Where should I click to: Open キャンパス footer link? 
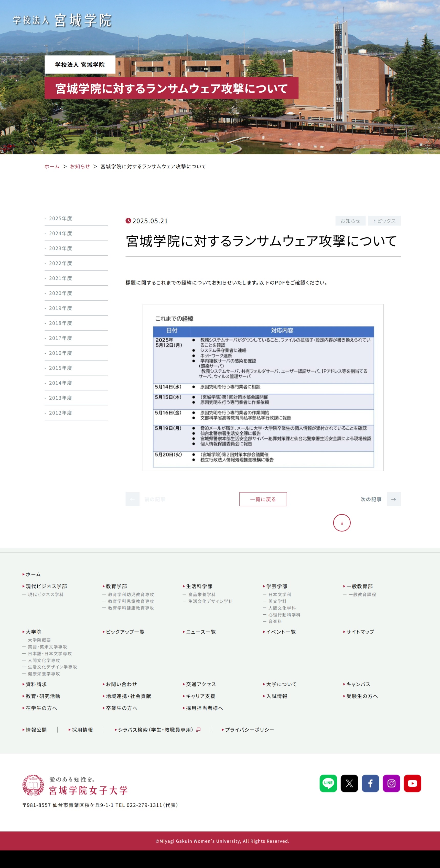357,684
